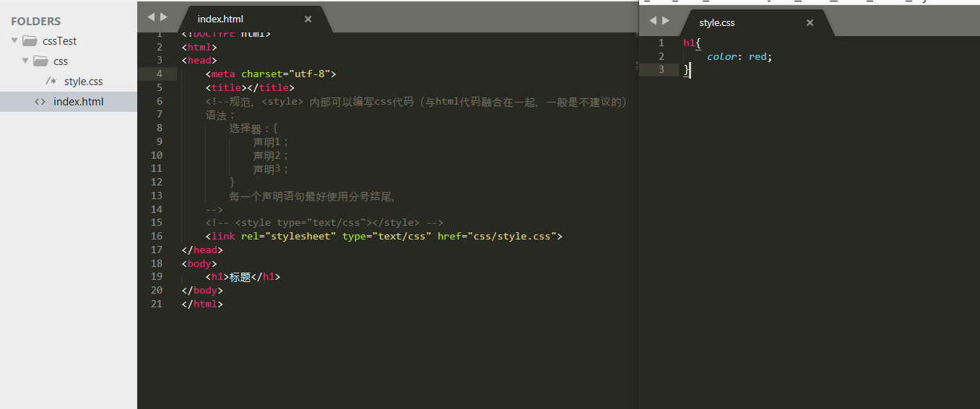
Task: Open style.css in the sidebar
Action: [x=83, y=82]
